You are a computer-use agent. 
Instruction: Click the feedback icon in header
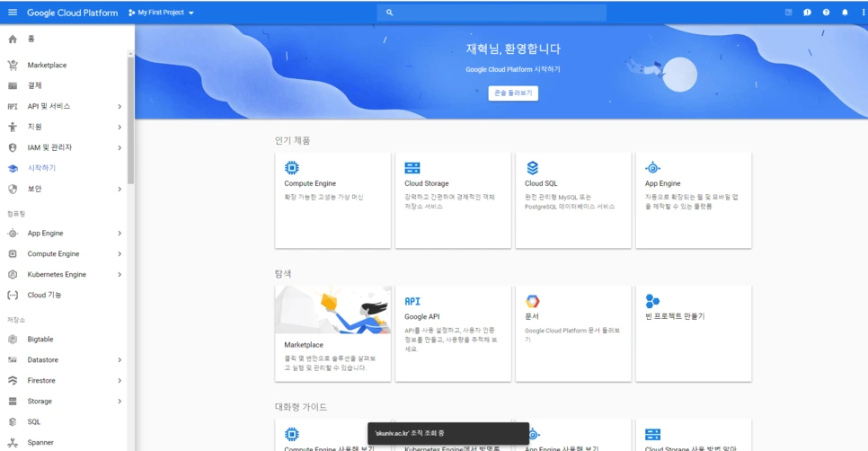point(807,13)
